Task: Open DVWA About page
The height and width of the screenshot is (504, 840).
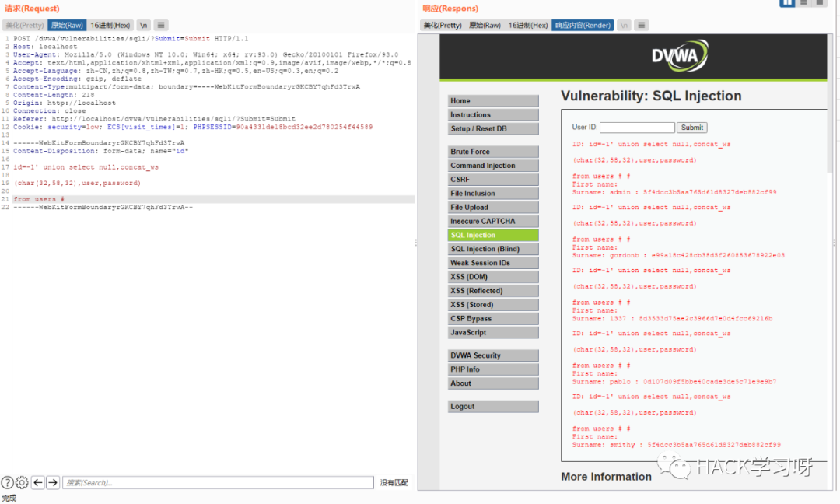Action: pyautogui.click(x=493, y=383)
